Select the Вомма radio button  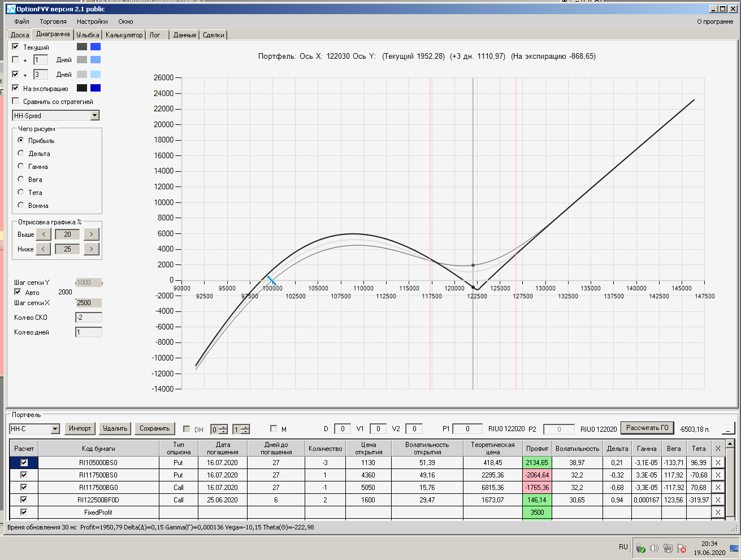[21, 205]
